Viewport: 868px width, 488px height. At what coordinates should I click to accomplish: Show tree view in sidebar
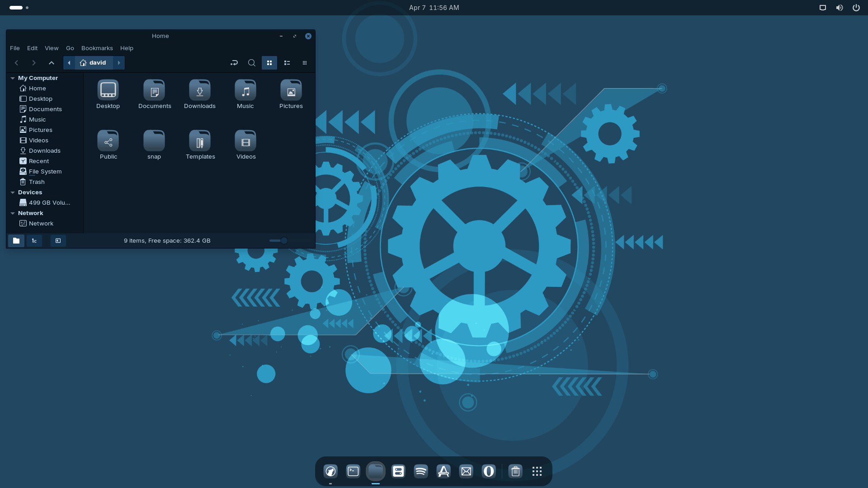tap(34, 241)
